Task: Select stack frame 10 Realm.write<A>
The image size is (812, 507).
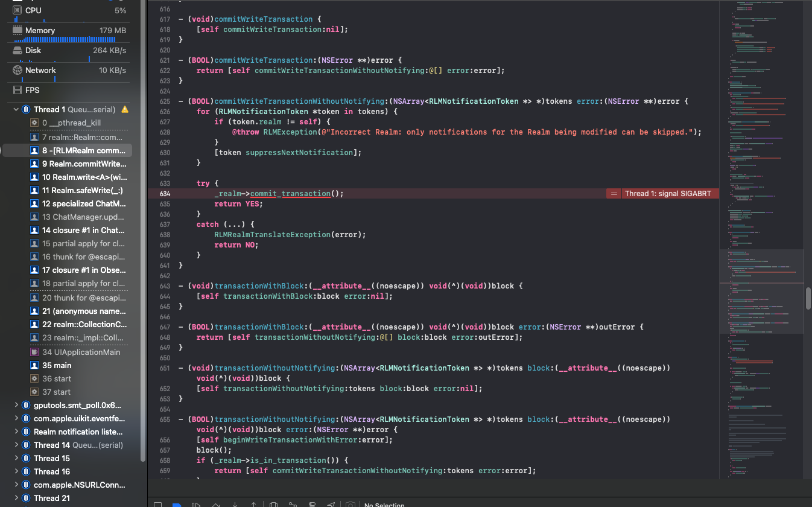Action: click(68, 177)
